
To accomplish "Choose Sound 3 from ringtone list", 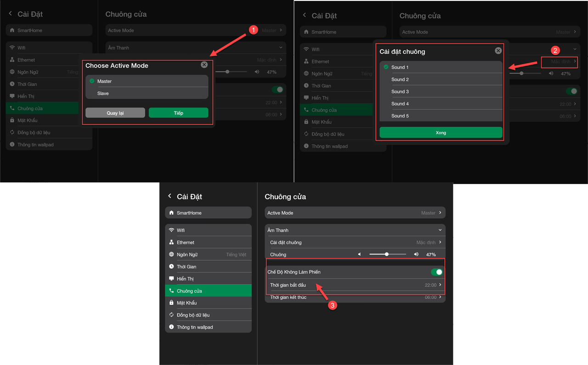I will (x=400, y=91).
